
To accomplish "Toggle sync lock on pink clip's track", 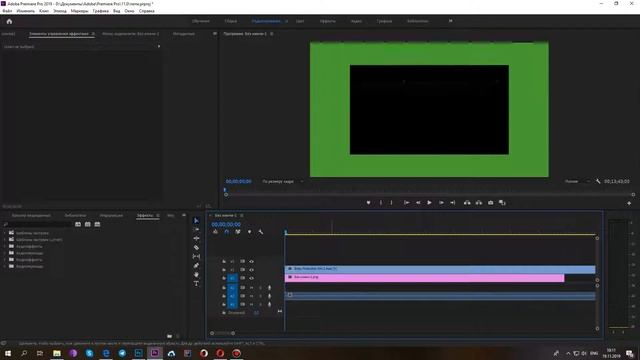I will coord(242,278).
